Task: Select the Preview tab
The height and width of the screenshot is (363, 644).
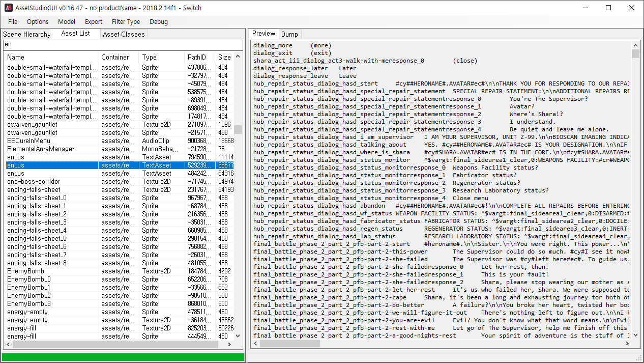Action: (264, 34)
